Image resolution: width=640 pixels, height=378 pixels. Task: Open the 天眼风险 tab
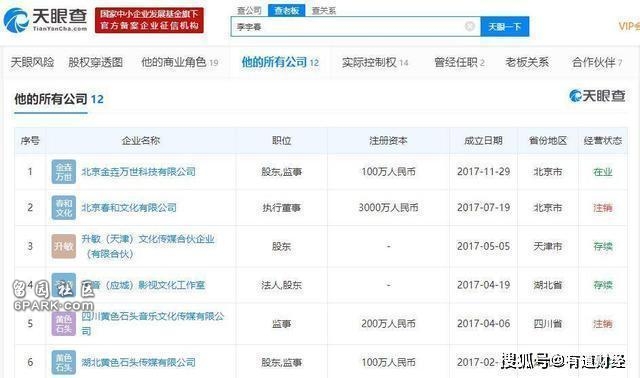point(32,62)
